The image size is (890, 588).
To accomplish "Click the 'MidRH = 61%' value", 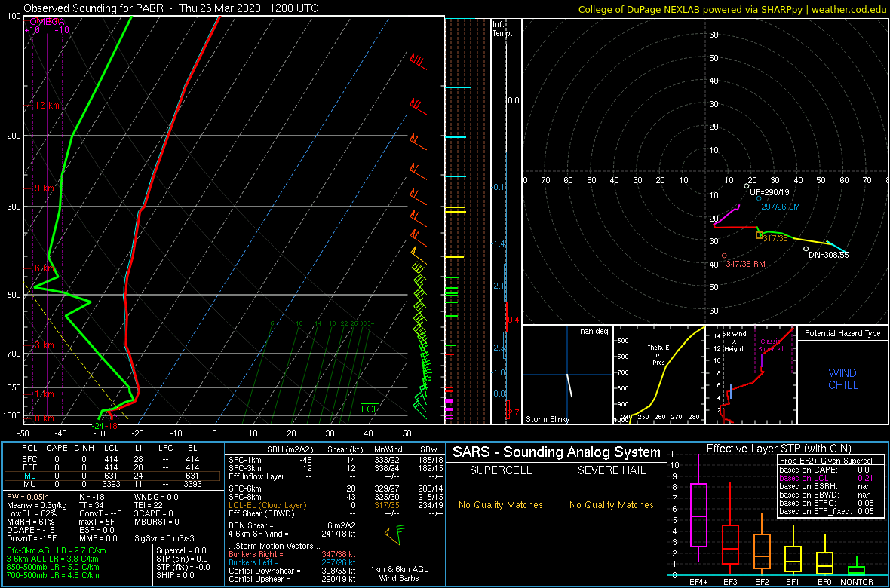I will pyautogui.click(x=30, y=523).
